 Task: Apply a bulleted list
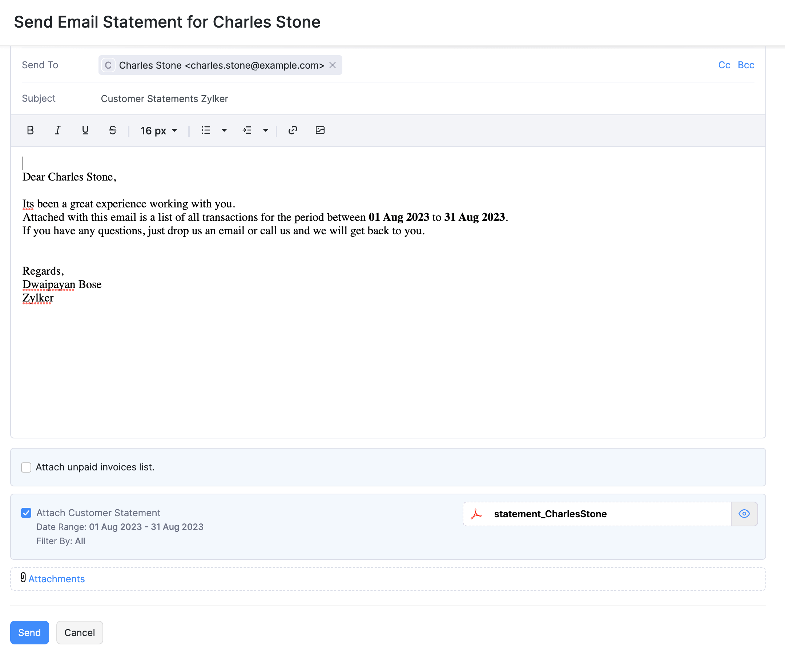point(205,130)
